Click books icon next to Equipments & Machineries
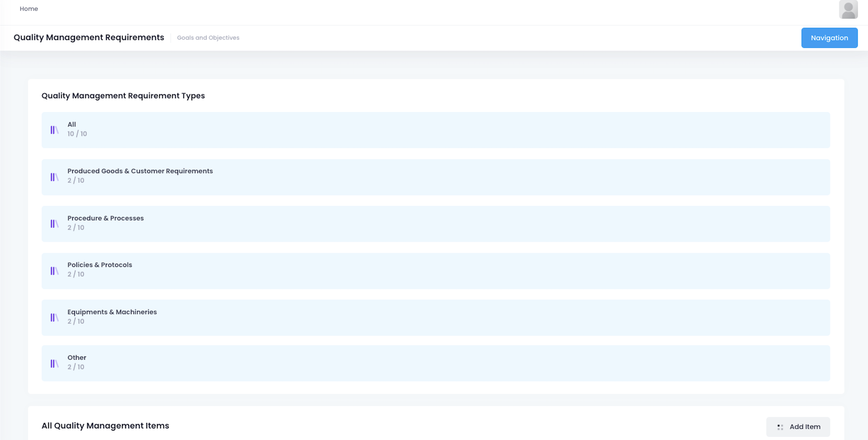 coord(54,318)
